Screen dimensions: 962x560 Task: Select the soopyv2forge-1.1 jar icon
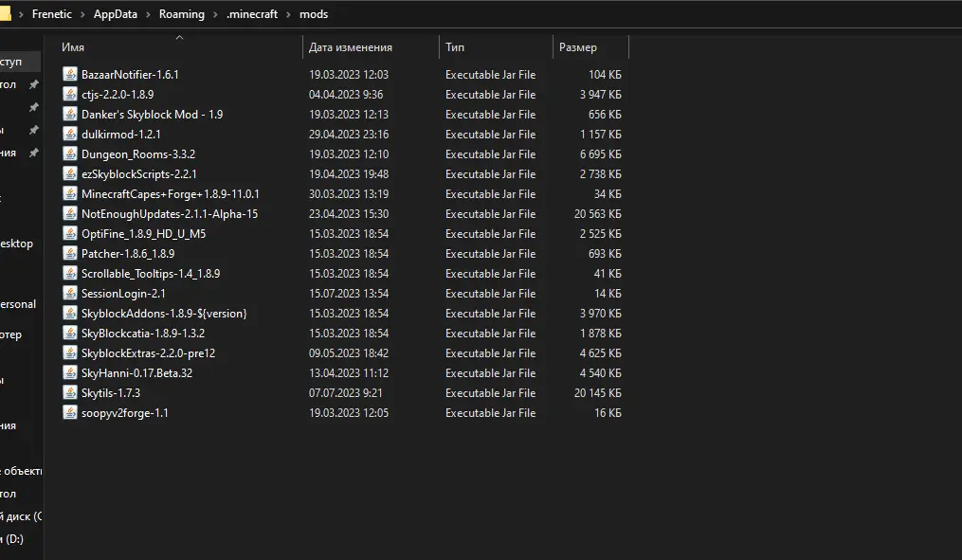[x=70, y=413]
